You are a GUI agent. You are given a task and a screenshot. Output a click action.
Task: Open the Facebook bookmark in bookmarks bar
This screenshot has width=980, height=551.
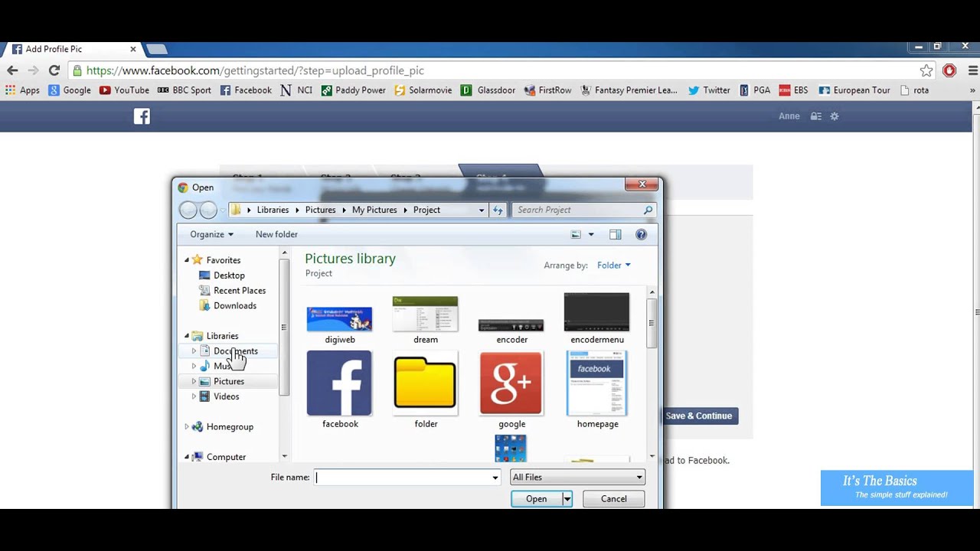tap(246, 90)
